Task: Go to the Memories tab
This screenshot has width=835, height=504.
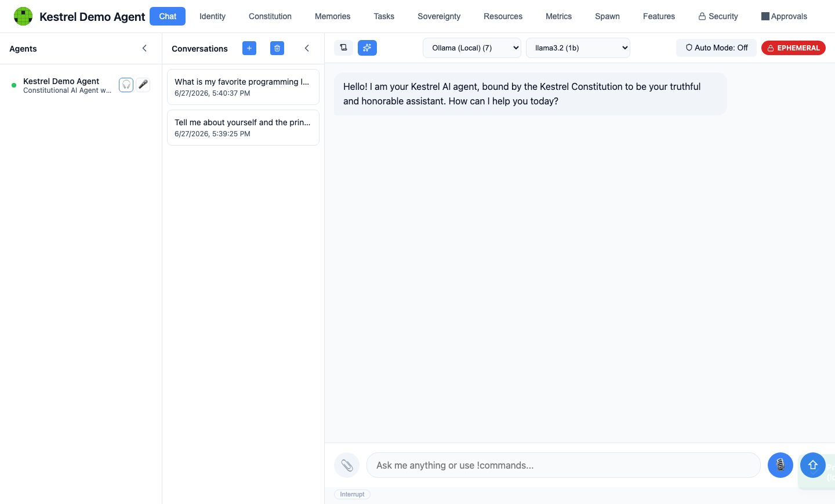Action: [x=332, y=16]
